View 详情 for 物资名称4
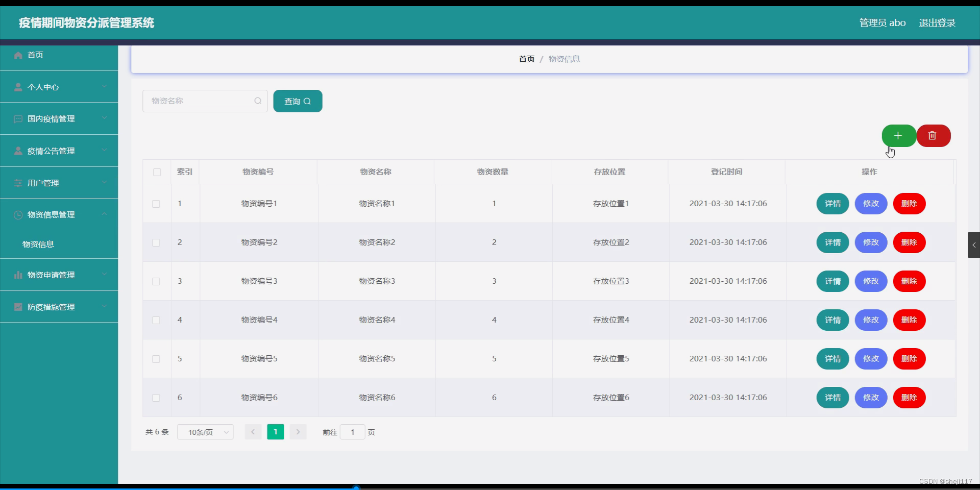 (x=832, y=320)
